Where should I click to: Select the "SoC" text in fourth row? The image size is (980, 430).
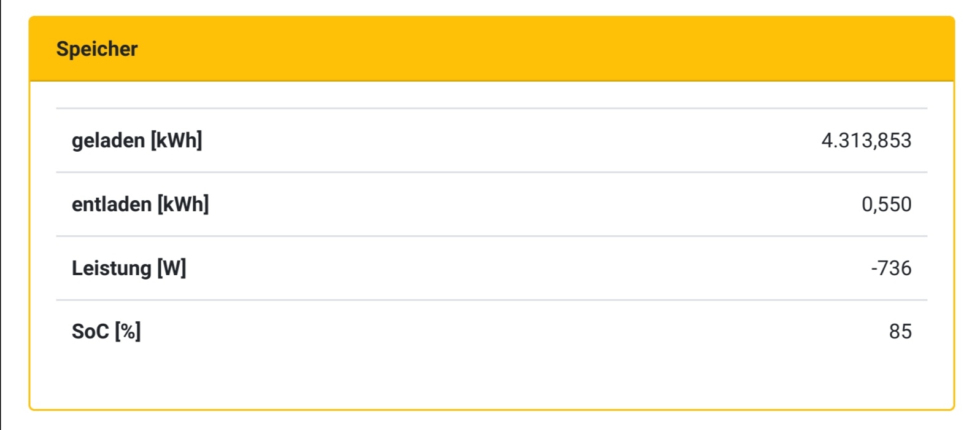pyautogui.click(x=90, y=332)
